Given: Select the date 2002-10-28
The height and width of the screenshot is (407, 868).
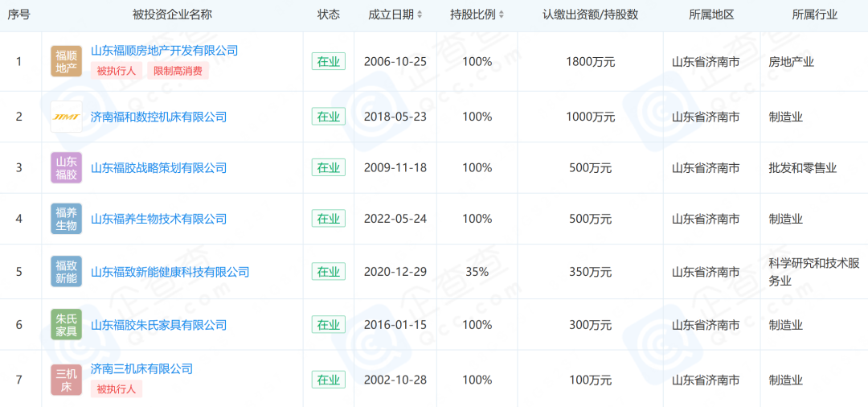Looking at the screenshot, I should pos(395,380).
